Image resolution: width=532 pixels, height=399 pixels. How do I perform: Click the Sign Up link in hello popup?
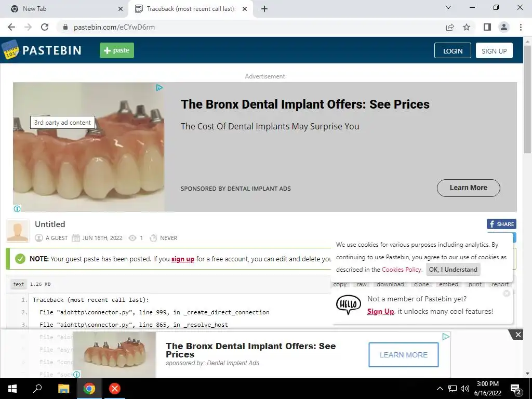pos(380,312)
